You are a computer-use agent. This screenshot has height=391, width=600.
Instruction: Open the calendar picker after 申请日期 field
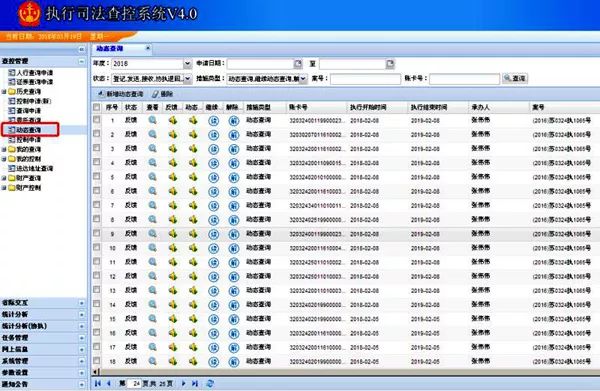[298, 64]
